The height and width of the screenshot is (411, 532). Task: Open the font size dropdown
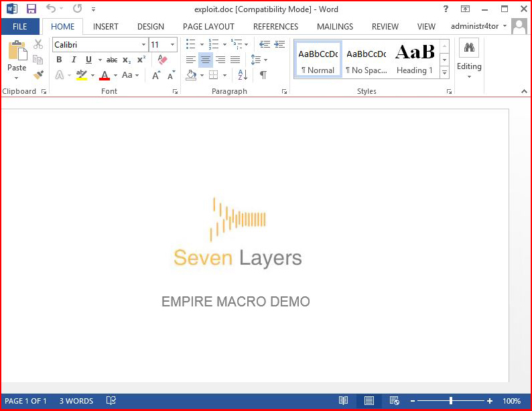tap(172, 45)
